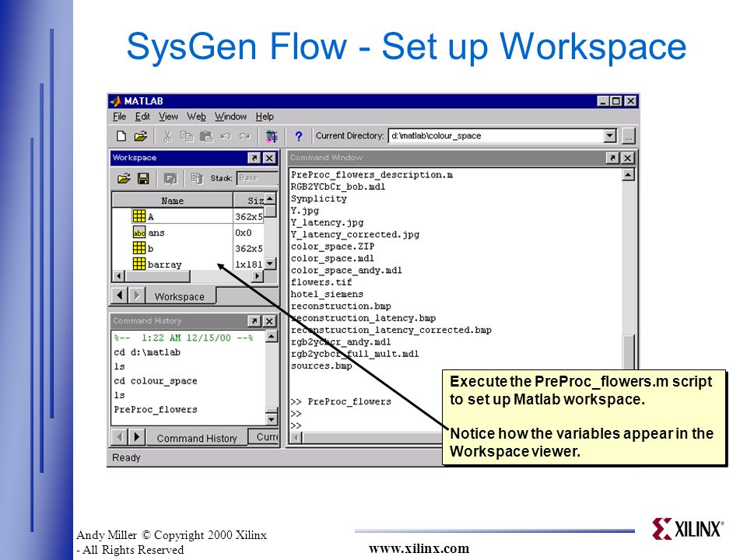Select the Command History tab
747x560 pixels.
[197, 438]
